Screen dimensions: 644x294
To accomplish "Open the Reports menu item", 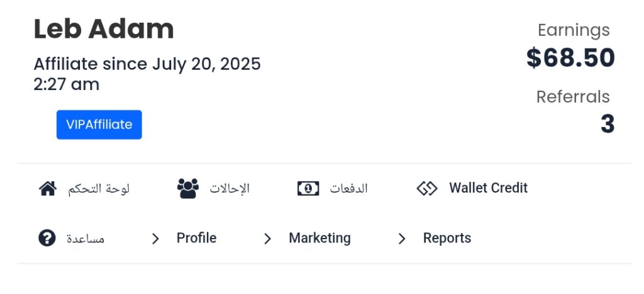I will coord(447,238).
